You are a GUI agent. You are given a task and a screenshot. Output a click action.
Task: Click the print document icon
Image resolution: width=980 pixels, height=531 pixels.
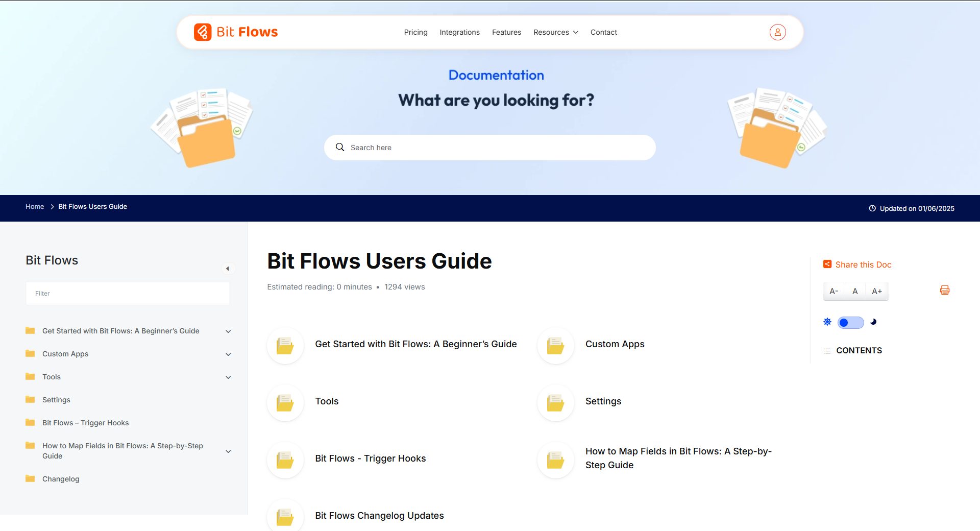[945, 290]
